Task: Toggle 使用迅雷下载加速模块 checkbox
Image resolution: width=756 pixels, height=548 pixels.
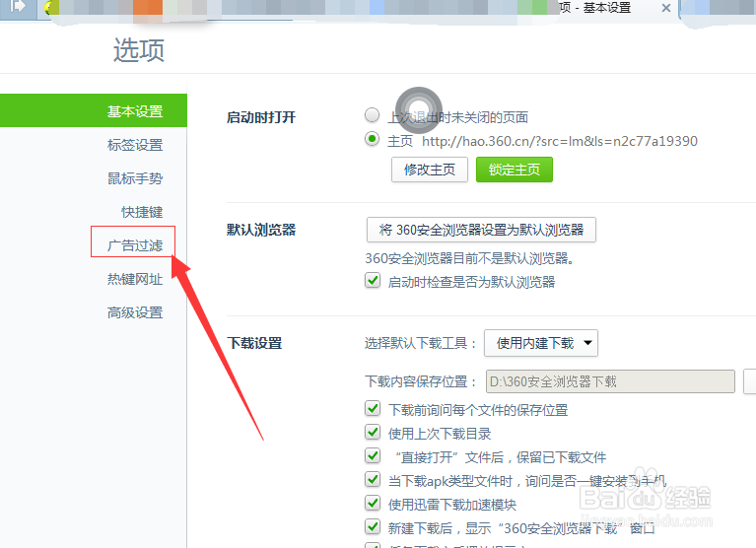Action: click(x=373, y=504)
